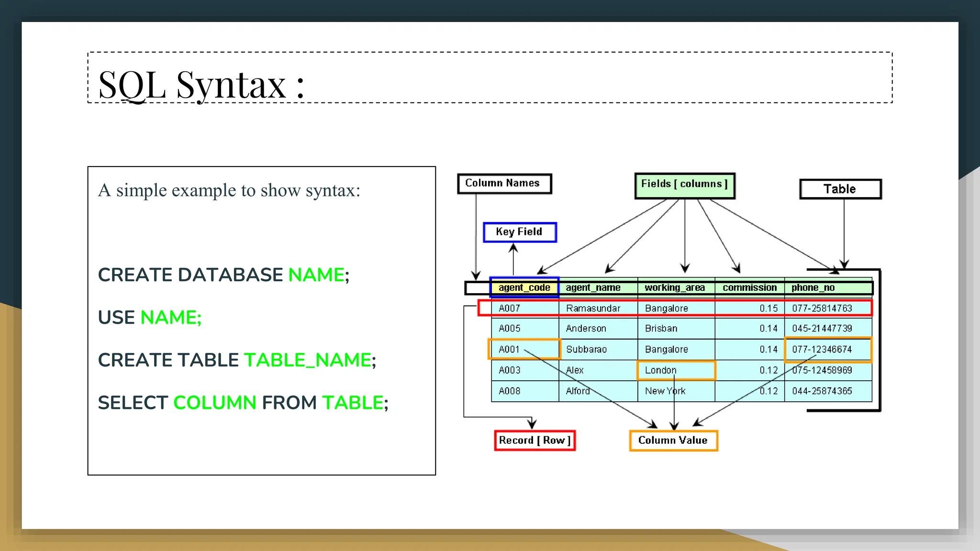
Task: Click the orange Column Value box
Action: (673, 441)
